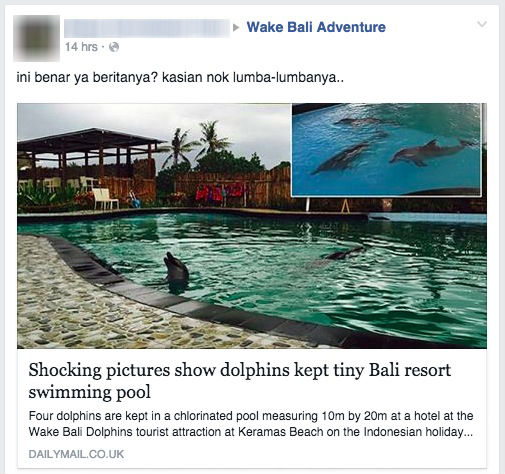Visit the Wake Bali Adventure page

[x=316, y=27]
